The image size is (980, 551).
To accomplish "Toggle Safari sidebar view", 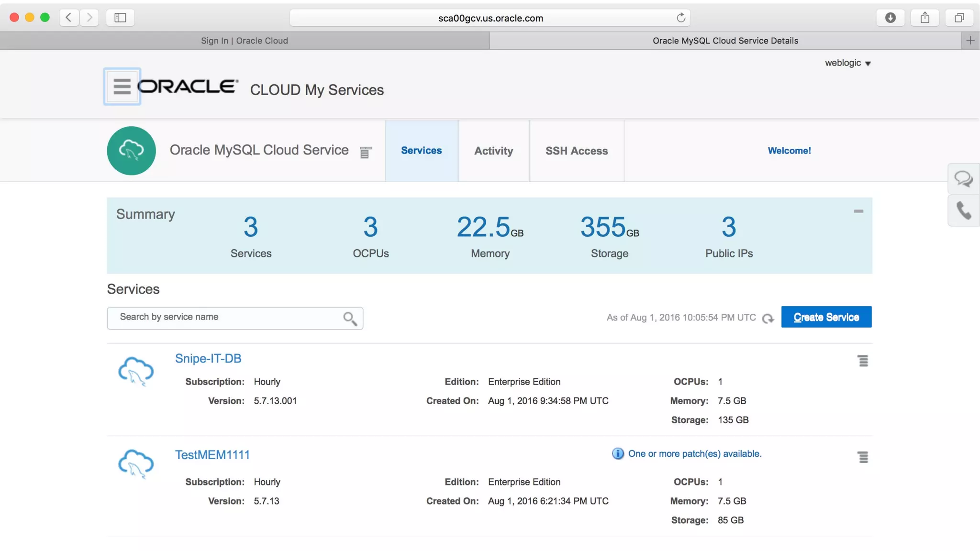I will [120, 18].
